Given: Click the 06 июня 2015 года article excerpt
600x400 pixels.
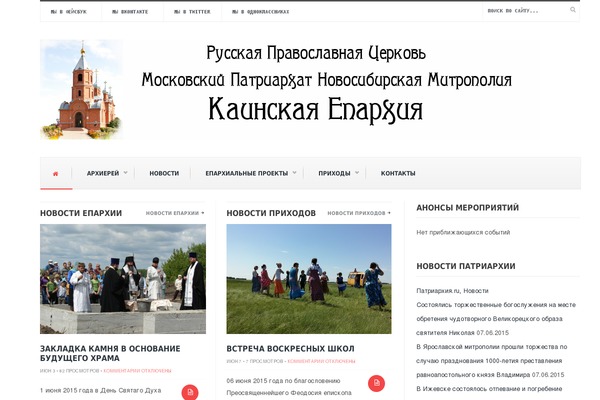Looking at the screenshot, I should tap(289, 387).
